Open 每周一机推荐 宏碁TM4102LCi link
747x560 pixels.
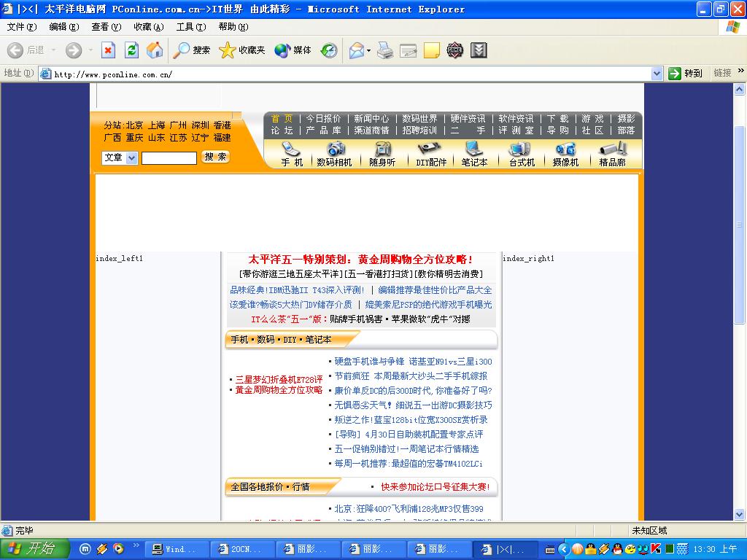tap(409, 463)
